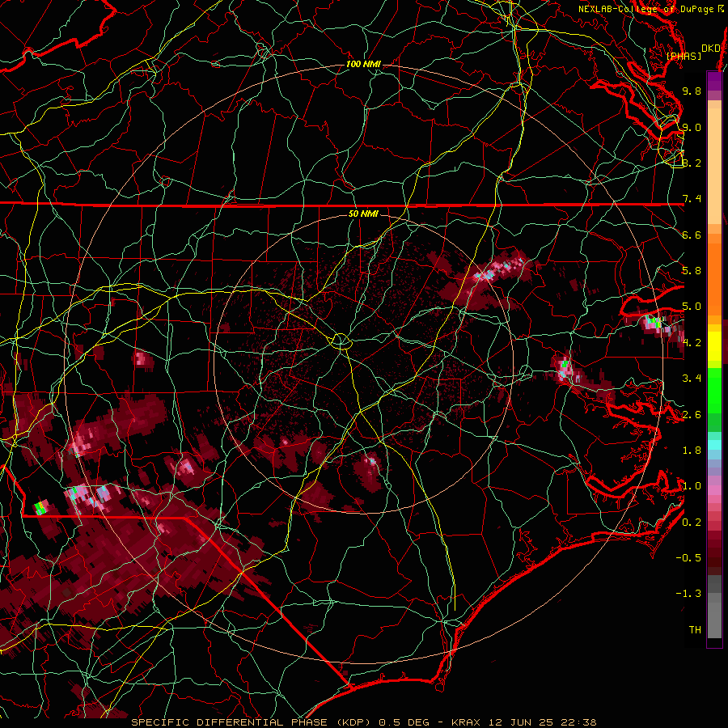Click the 9.0 value on the scale

pyautogui.click(x=692, y=127)
